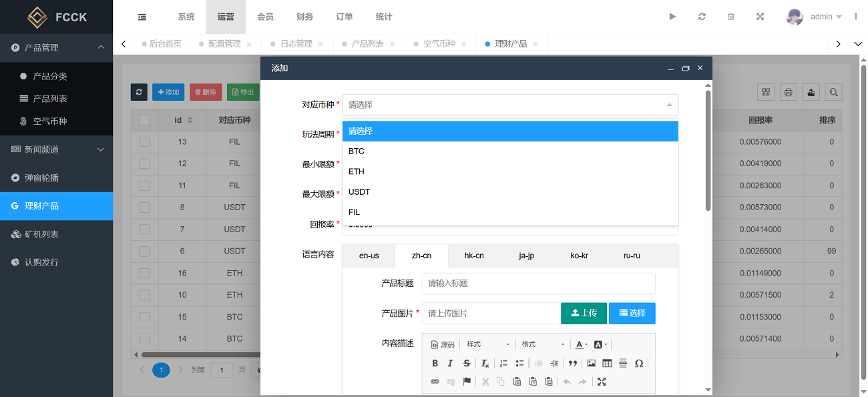868x397 pixels.
Task: Check the select-all checkbox in the table header
Action: click(144, 120)
